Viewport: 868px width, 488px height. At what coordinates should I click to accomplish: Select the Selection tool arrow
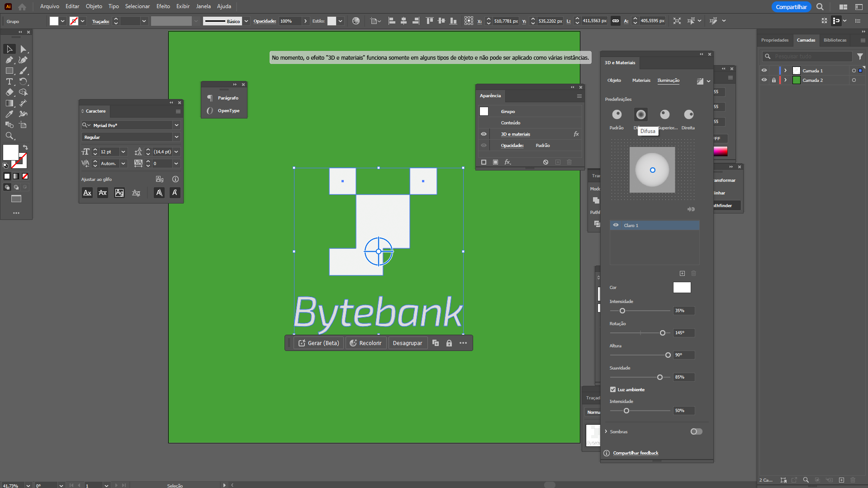pos(9,49)
